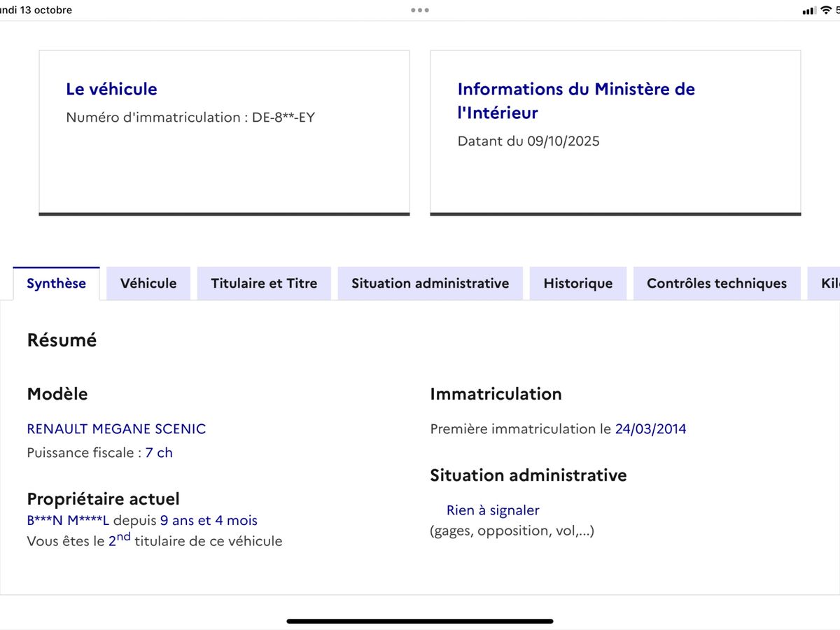Image resolution: width=840 pixels, height=630 pixels.
Task: Click the 9 ans et 4 mois duration
Action: (x=209, y=521)
